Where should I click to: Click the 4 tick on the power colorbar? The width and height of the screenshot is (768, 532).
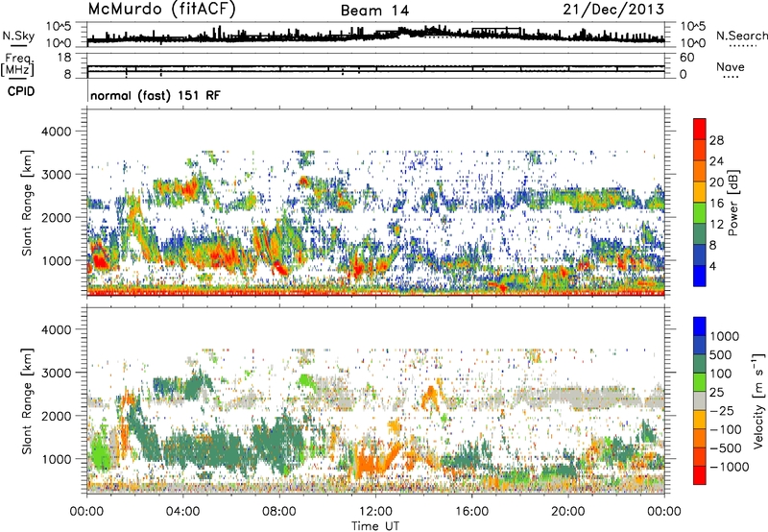[x=712, y=266]
